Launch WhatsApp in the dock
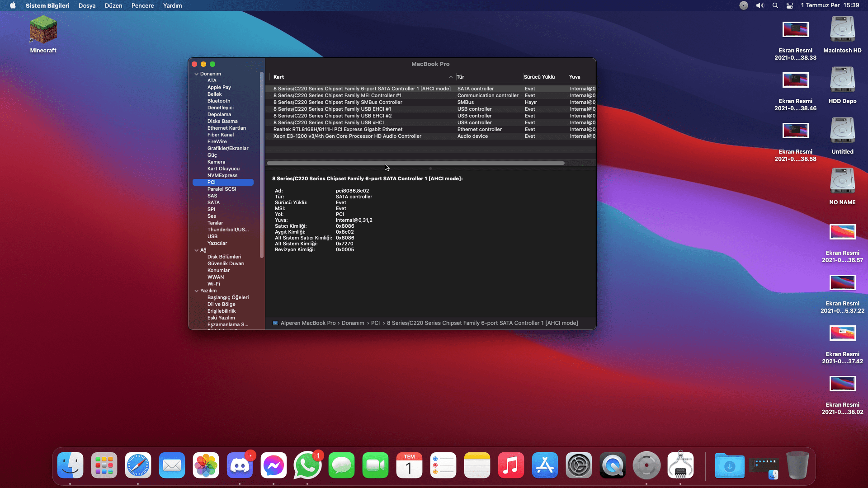 [307, 465]
